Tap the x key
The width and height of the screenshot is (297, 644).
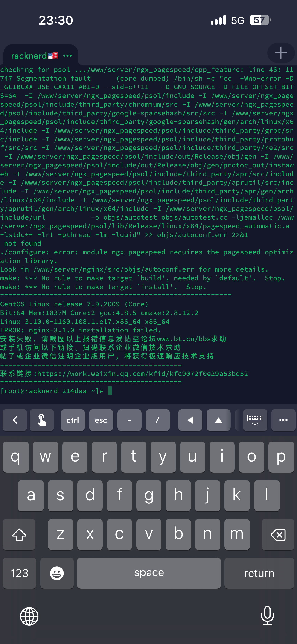point(90,534)
